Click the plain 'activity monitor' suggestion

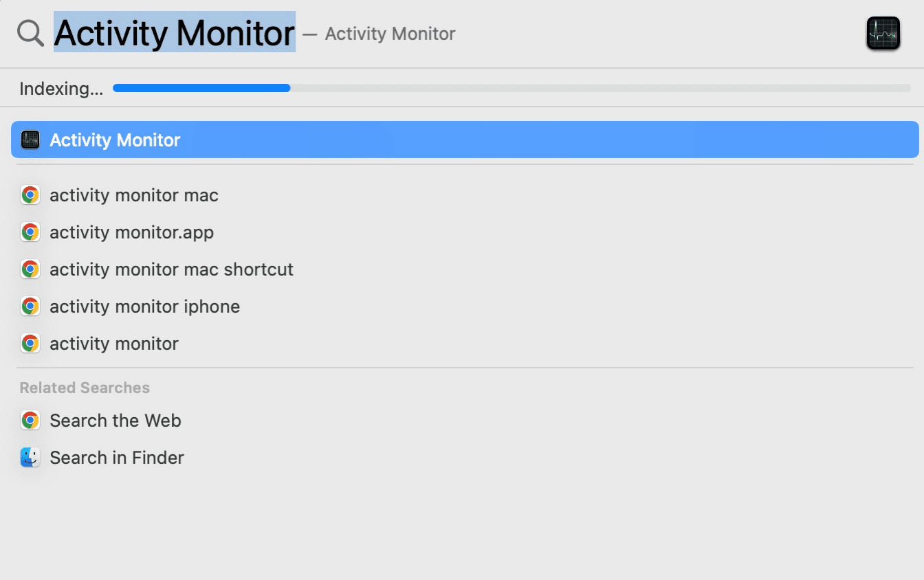pos(113,343)
